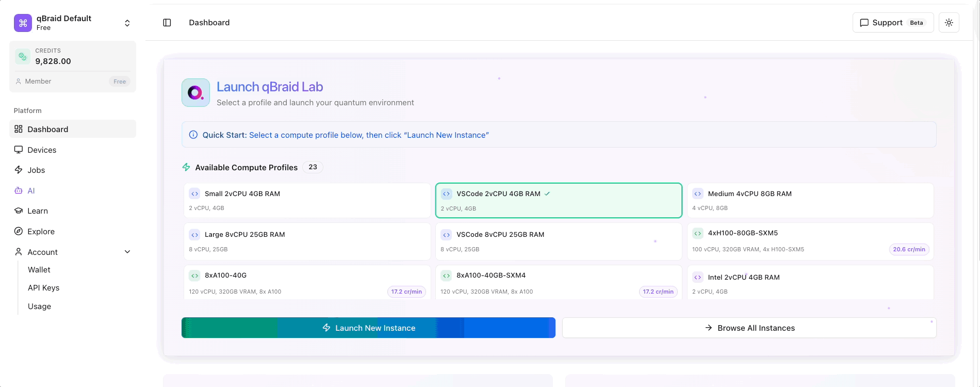Click the AI robot icon

coord(19,190)
